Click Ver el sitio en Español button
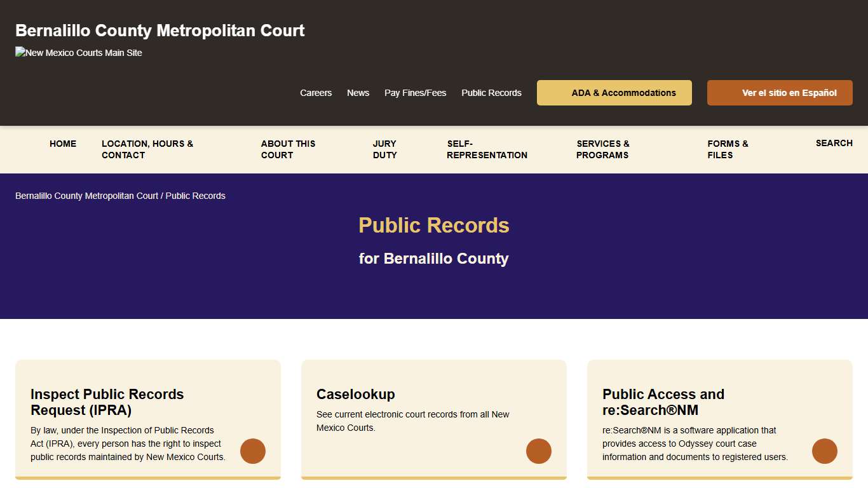868x488 pixels. pyautogui.click(x=780, y=93)
